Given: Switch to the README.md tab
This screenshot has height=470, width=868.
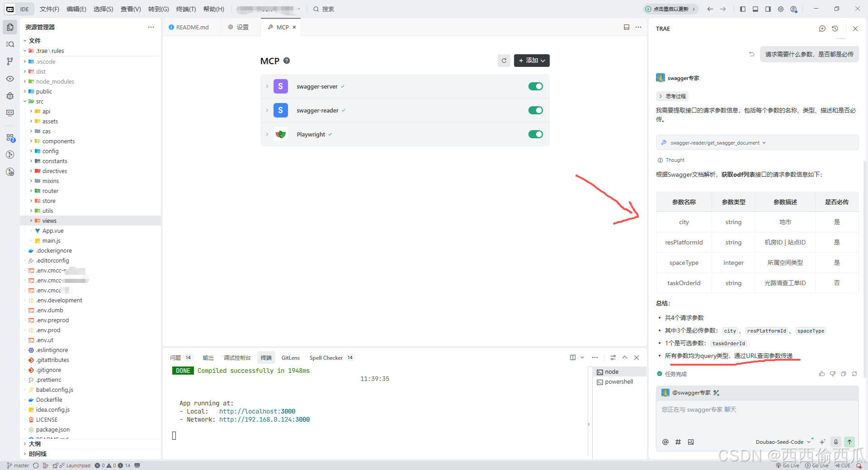Looking at the screenshot, I should coord(192,27).
